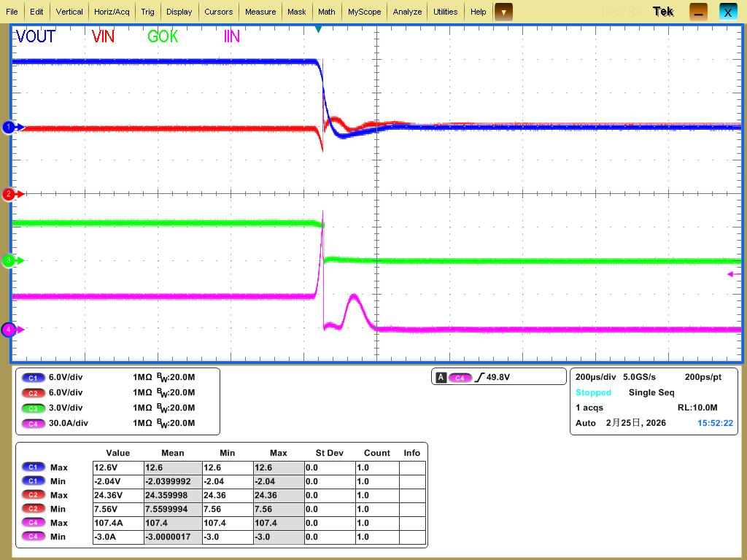Click the C1 badge in the vertical scale readout
This screenshot has height=560, width=747.
[x=33, y=378]
